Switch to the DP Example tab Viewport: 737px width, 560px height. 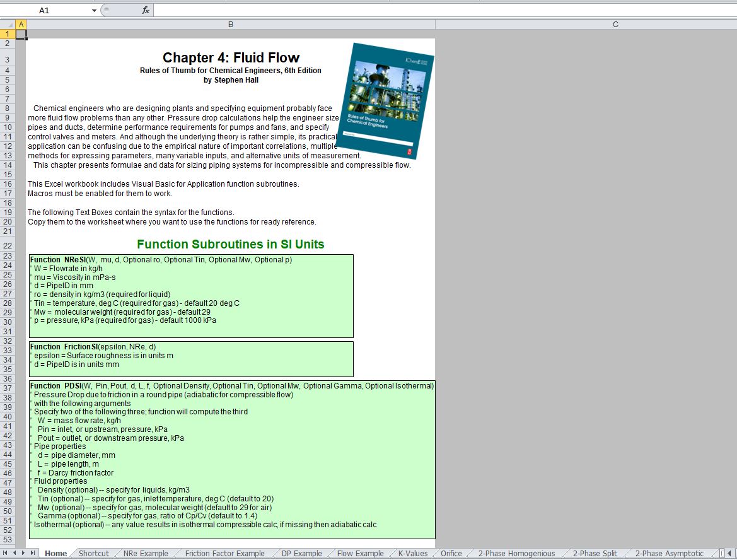pyautogui.click(x=302, y=554)
